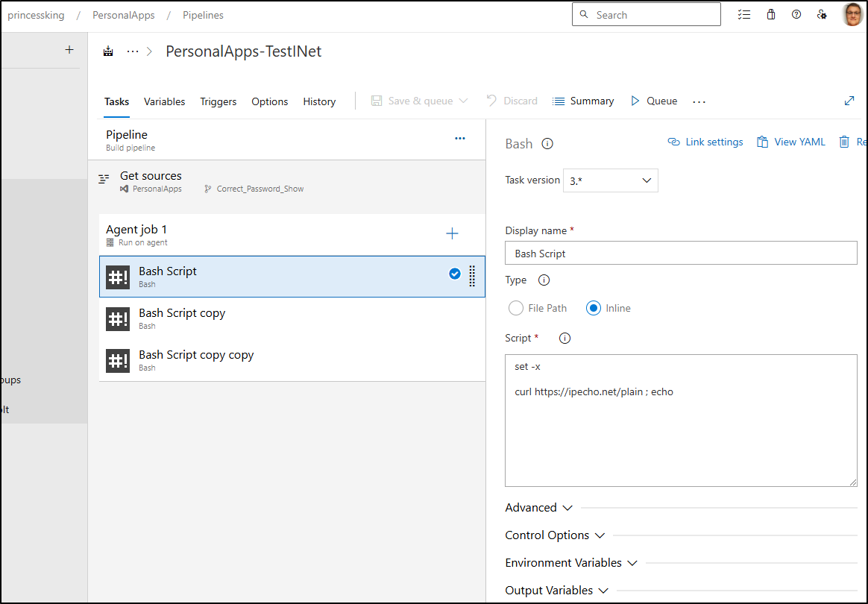Viewport: 868px width, 604px height.
Task: Switch to the Options tab
Action: pos(270,102)
